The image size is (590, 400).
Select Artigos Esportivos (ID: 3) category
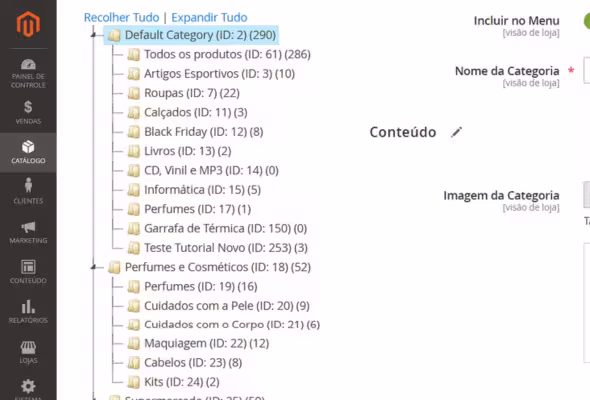[x=219, y=74]
